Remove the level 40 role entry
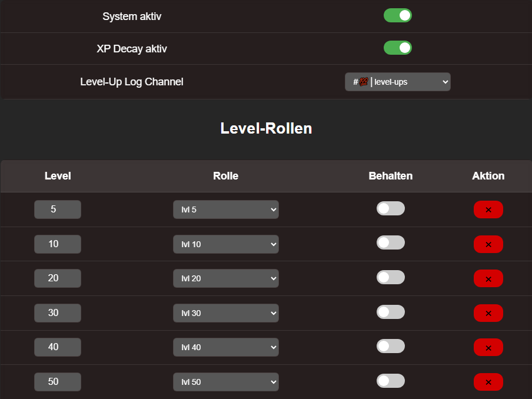 488,347
